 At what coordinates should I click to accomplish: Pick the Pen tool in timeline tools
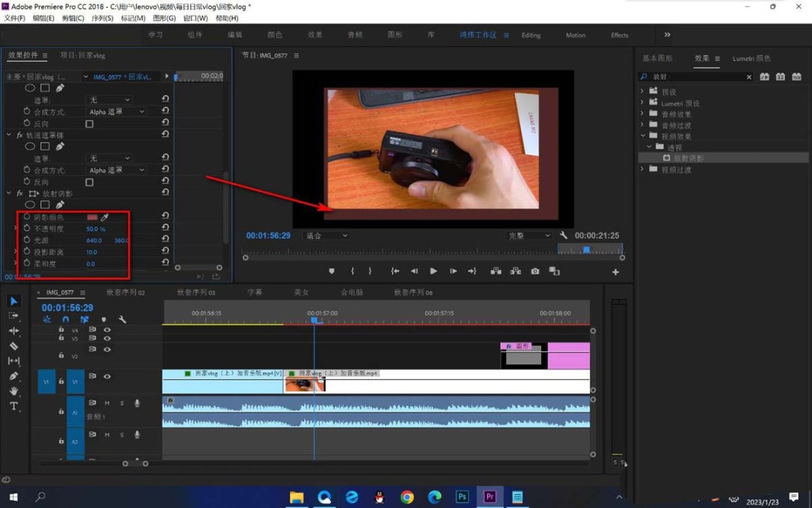coord(14,376)
